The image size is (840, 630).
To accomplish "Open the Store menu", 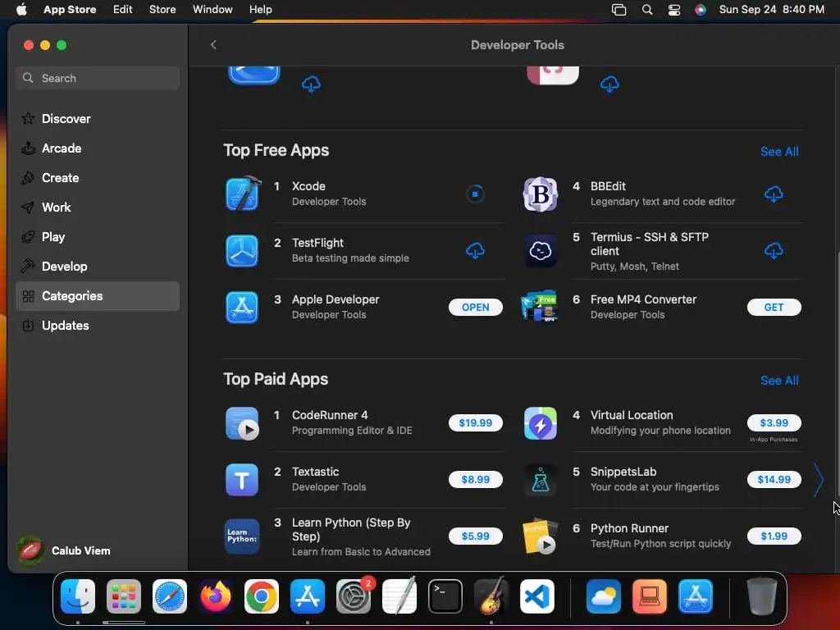I will coord(162,10).
